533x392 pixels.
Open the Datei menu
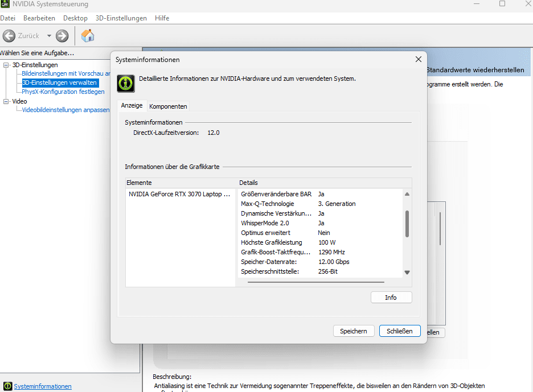[x=8, y=18]
